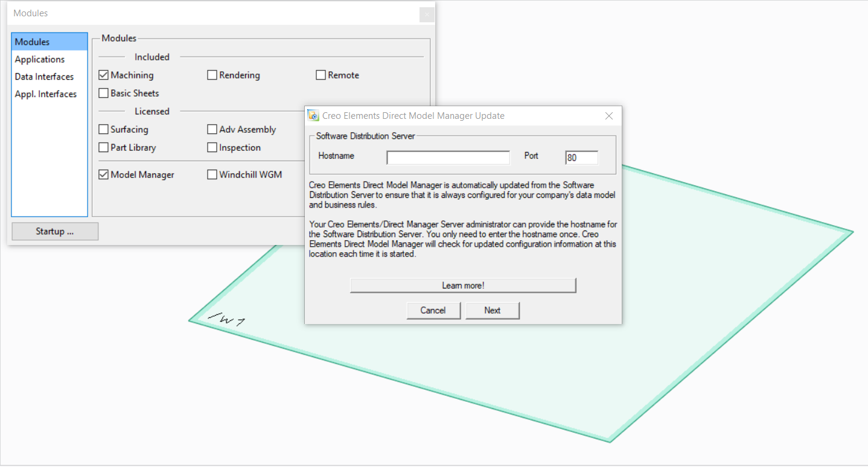Uncheck the Model Manager module
868x467 pixels.
tap(103, 174)
